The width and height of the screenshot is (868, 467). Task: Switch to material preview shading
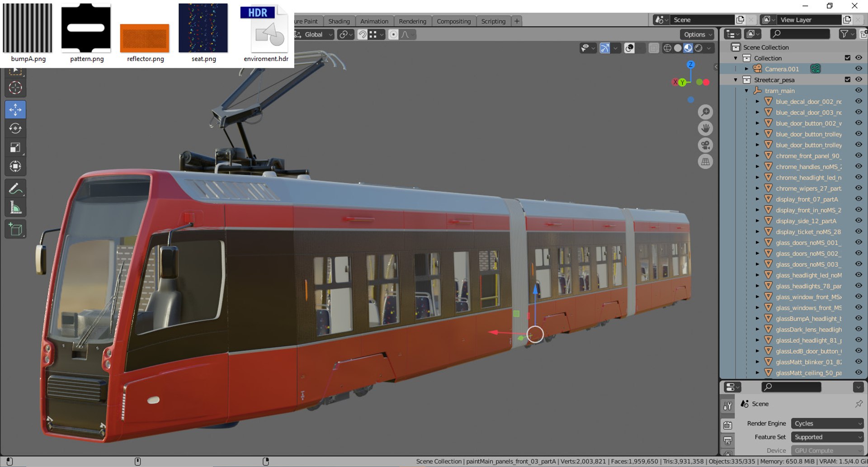[x=688, y=48]
